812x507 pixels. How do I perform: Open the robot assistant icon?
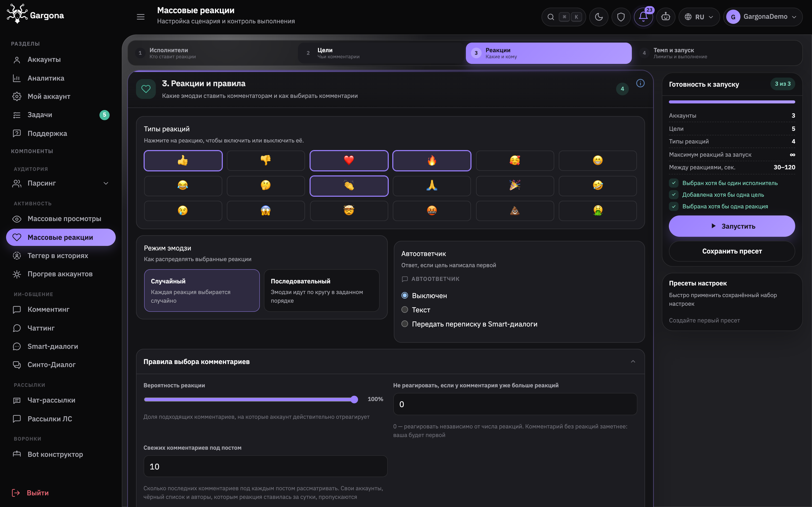tap(665, 17)
